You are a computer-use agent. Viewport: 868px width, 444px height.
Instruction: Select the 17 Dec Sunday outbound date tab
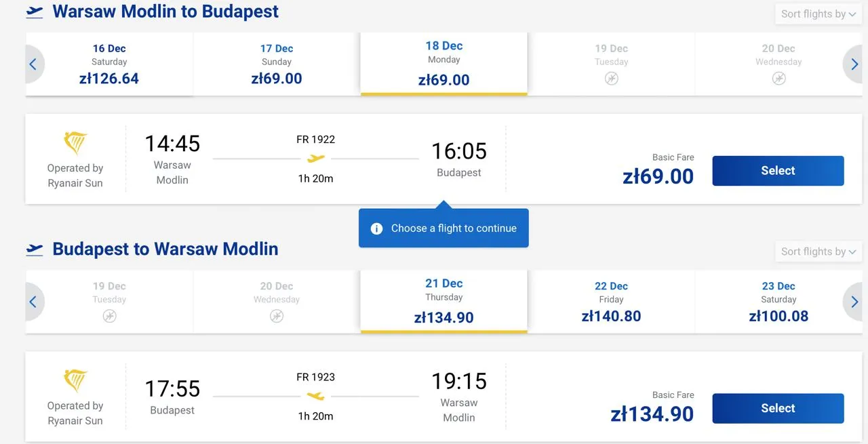(277, 64)
